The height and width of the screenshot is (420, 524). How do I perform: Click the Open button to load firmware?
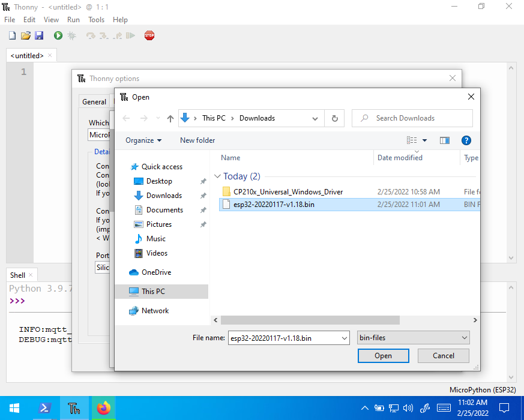(384, 356)
